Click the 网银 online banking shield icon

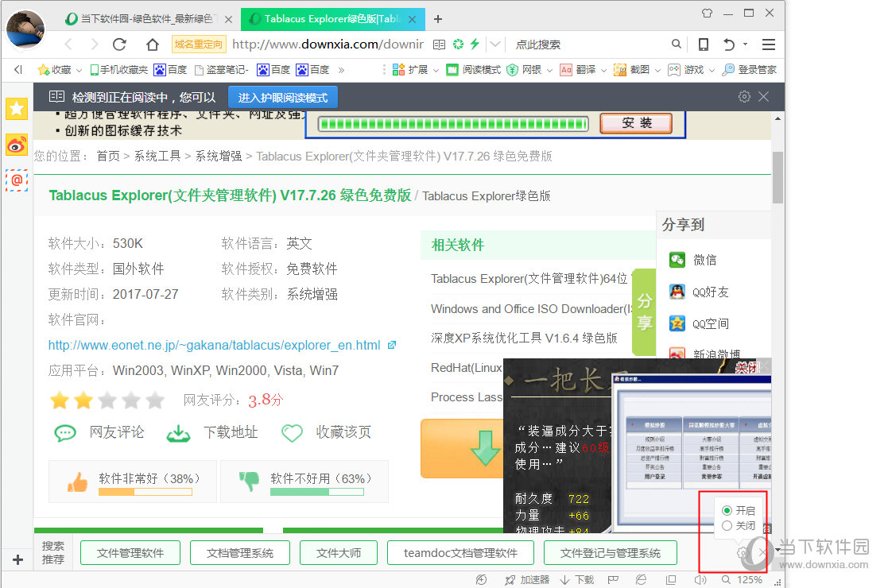click(511, 69)
